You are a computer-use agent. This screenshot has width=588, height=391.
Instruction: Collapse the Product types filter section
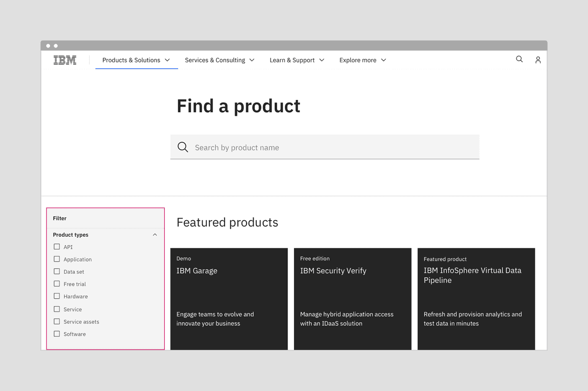tap(155, 234)
